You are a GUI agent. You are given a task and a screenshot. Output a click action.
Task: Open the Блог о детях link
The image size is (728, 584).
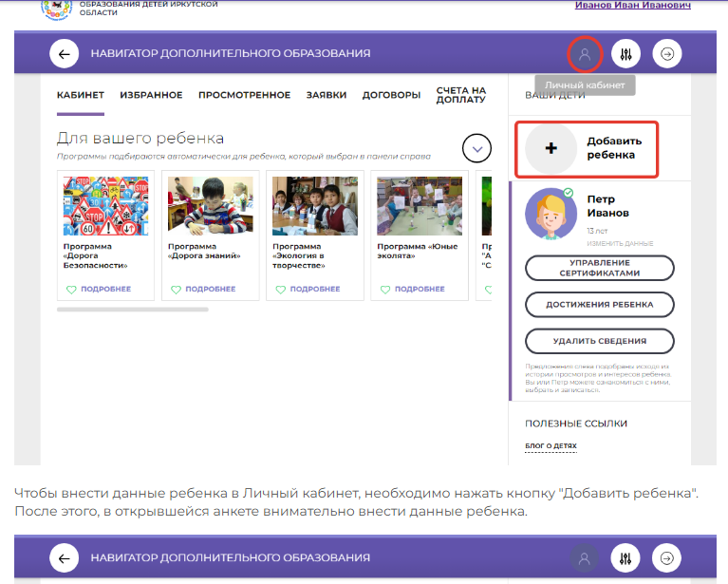(551, 445)
